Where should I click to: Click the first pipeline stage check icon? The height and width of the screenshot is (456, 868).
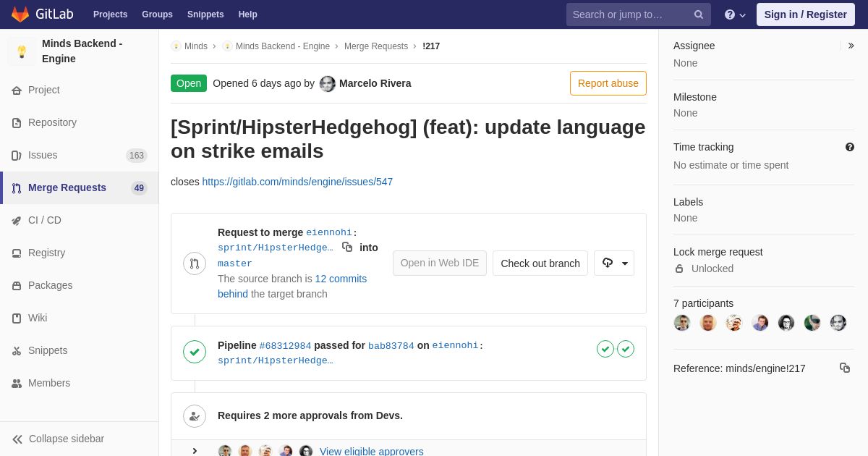coord(605,349)
